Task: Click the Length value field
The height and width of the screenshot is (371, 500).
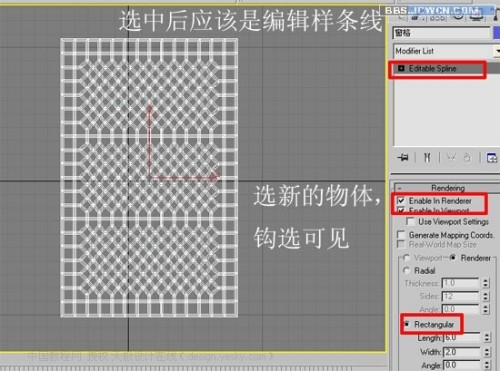Action: (462, 337)
